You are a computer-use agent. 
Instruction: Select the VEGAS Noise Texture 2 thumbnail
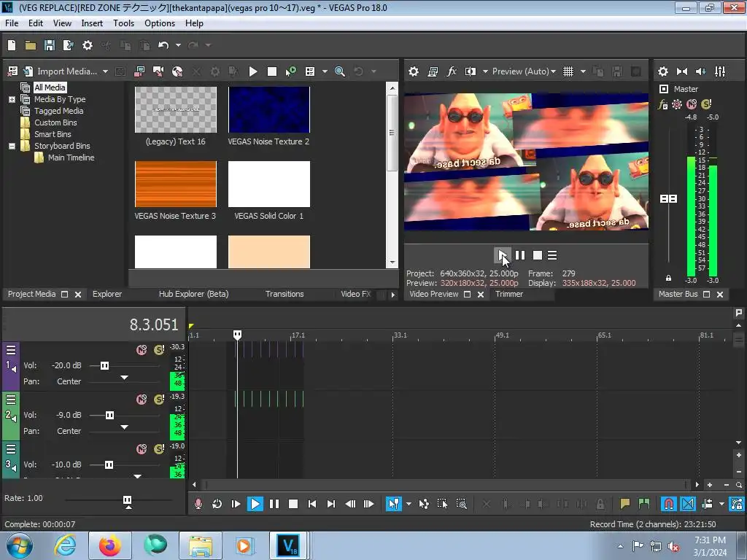(x=269, y=109)
